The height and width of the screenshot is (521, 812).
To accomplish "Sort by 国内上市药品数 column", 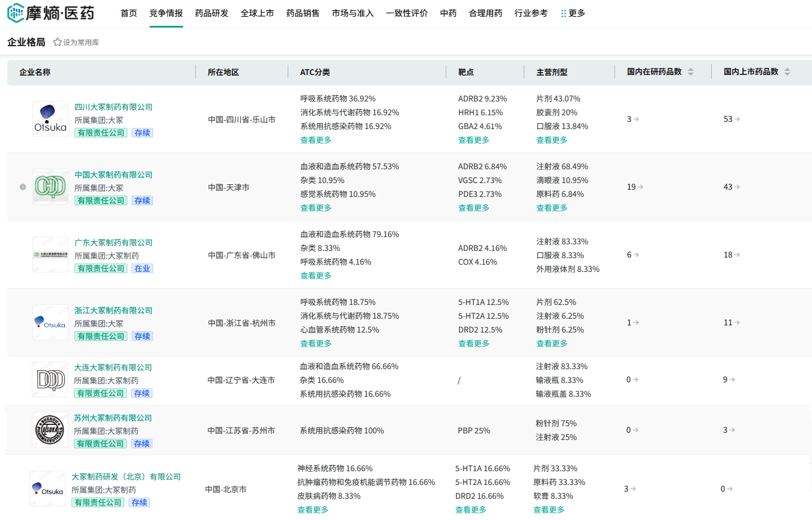I will tap(787, 72).
